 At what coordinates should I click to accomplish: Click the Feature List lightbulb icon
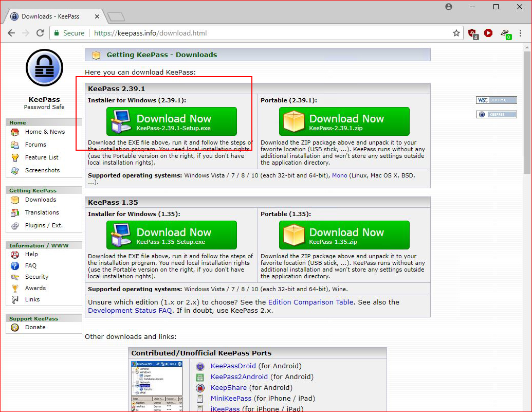(x=15, y=157)
